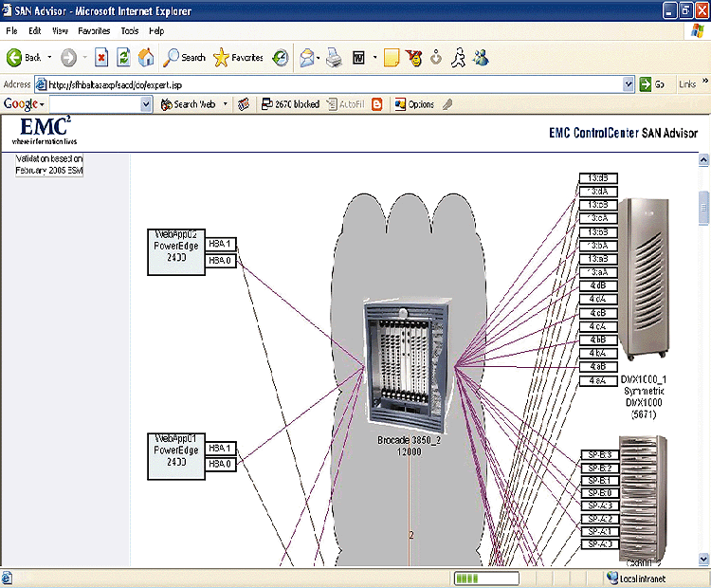Open the Edit menu
This screenshot has width=711, height=588.
pyautogui.click(x=34, y=31)
